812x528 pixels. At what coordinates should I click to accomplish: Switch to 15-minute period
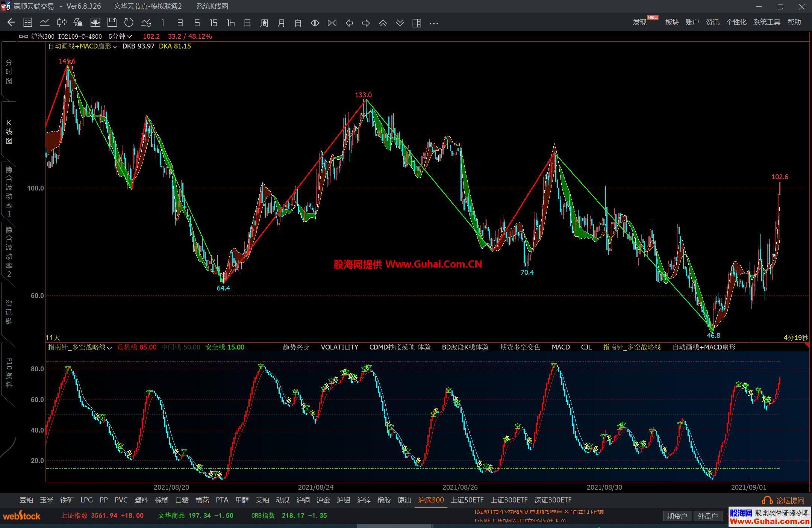click(x=214, y=23)
